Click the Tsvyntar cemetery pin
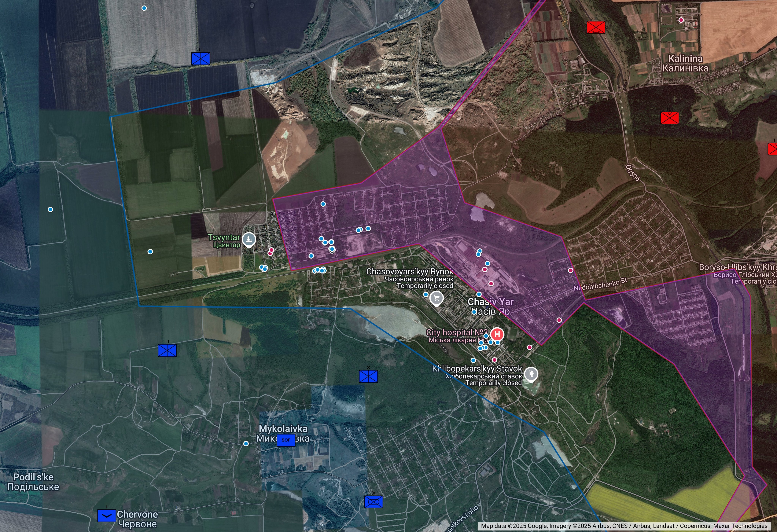Image resolution: width=777 pixels, height=532 pixels. (x=249, y=239)
